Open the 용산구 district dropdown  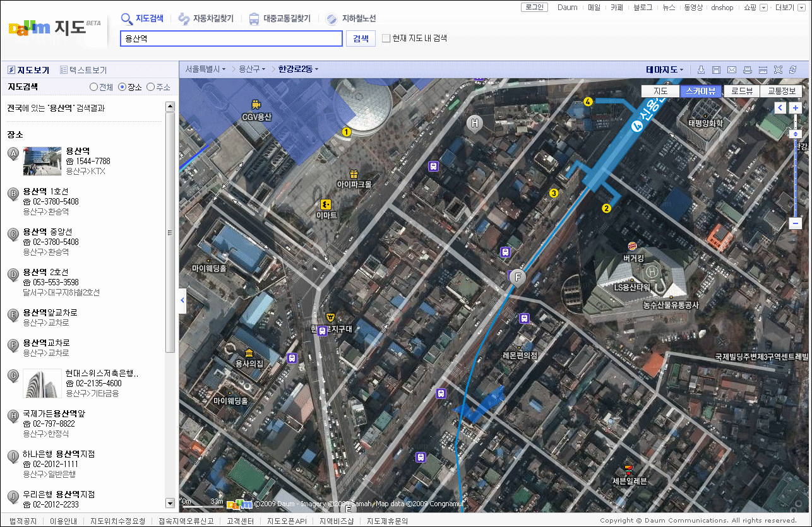click(x=252, y=69)
